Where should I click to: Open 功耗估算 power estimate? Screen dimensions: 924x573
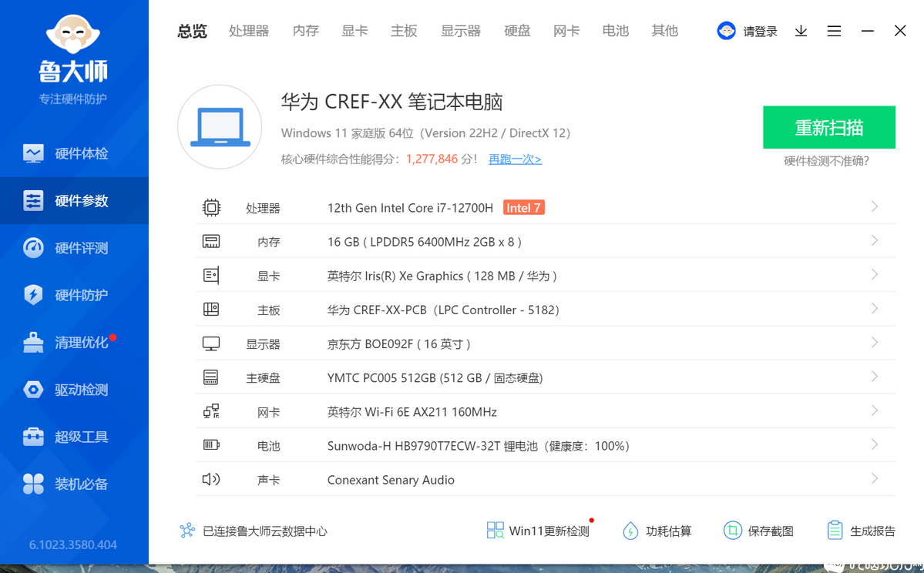[x=657, y=531]
